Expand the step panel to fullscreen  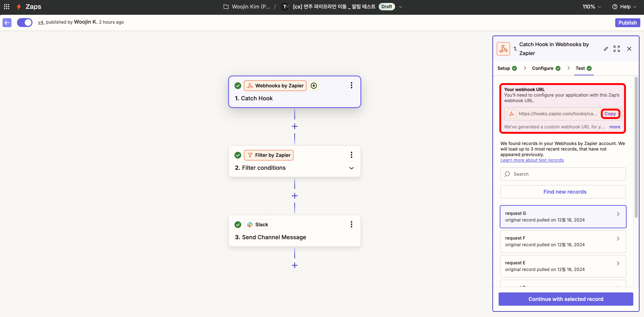click(616, 49)
